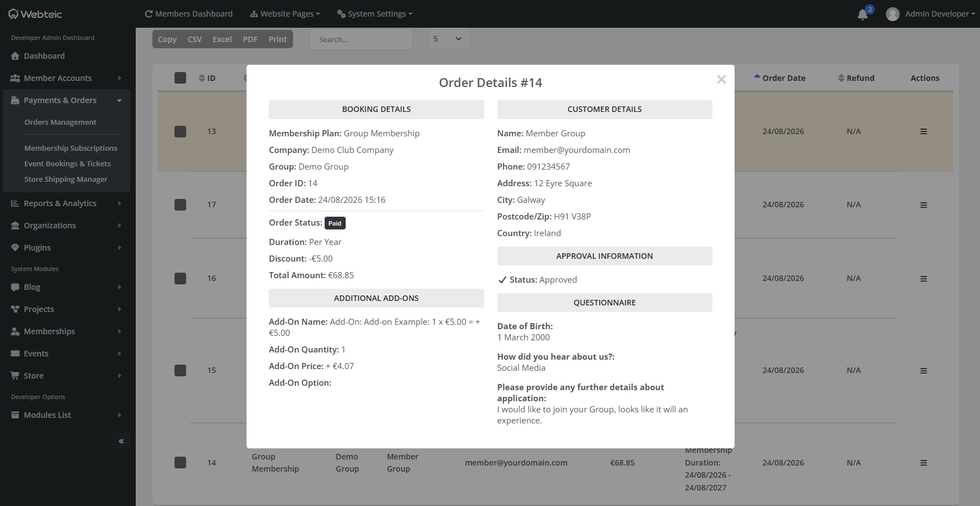Click the Copy export button

click(x=167, y=39)
